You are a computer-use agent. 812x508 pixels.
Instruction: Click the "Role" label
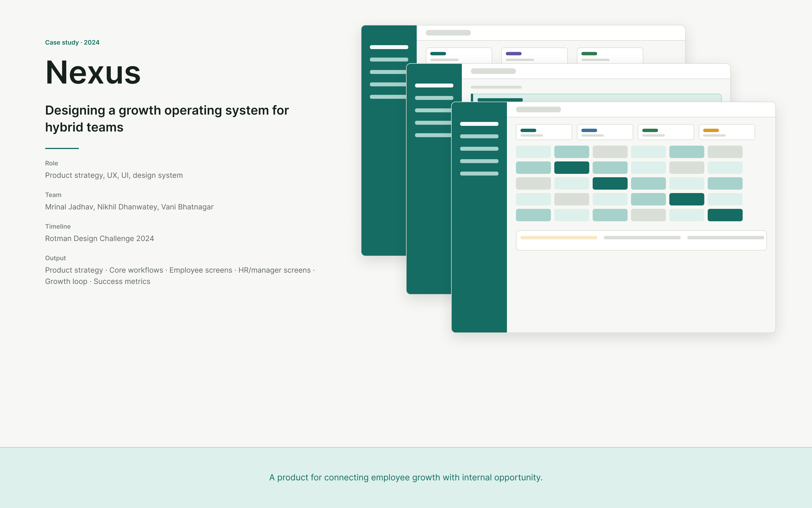[51, 163]
